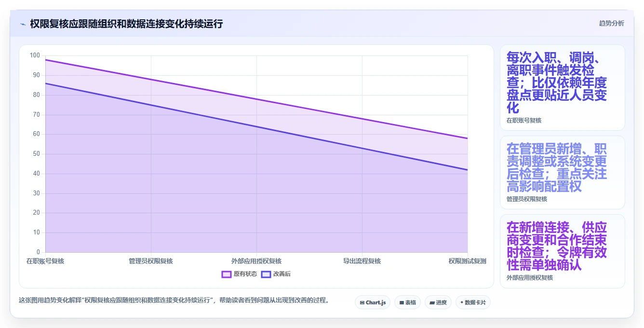Viewport: 644px width, 328px height.
Task: Click the blue 改善后 legend swatch
Action: 266,274
